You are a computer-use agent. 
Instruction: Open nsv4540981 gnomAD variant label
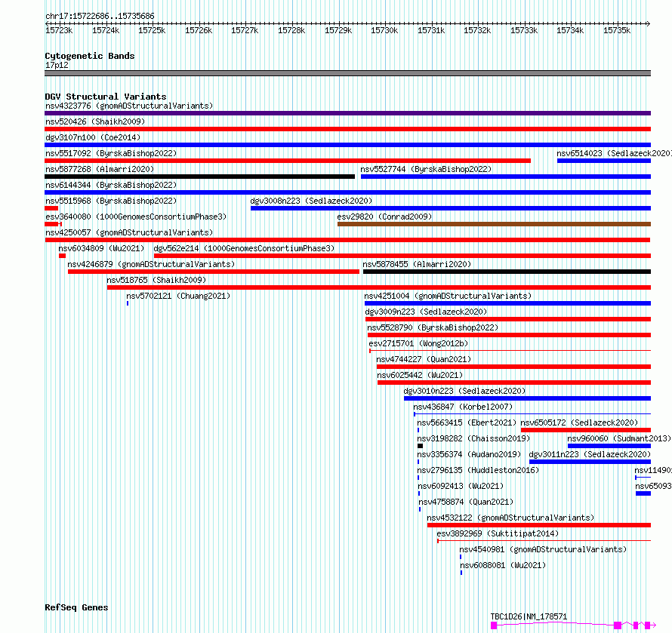click(x=543, y=549)
